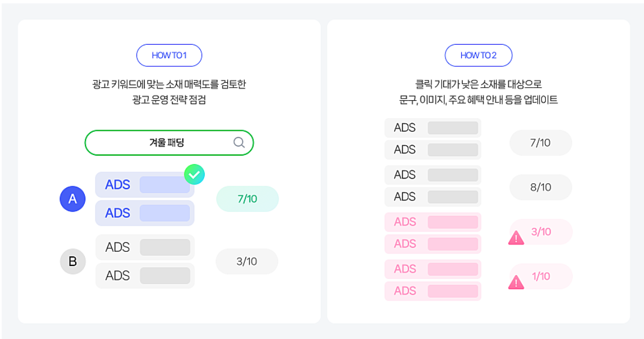Select the top blue ADS row in group A
This screenshot has width=644, height=339.
coord(145,185)
